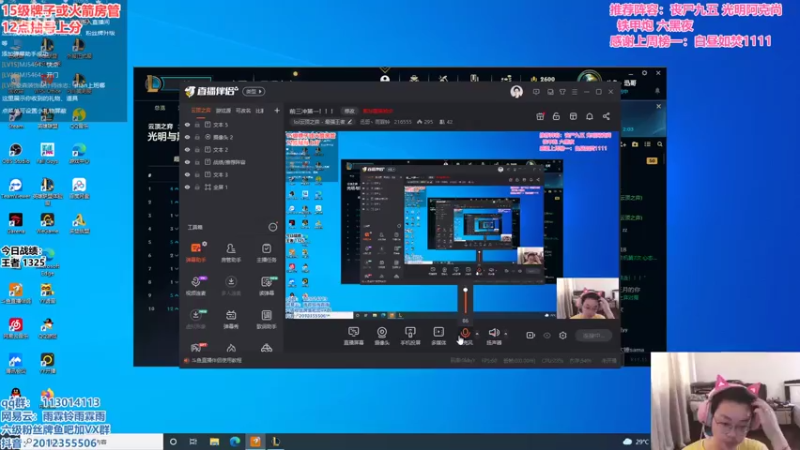Click the usage tutorial link at bottom
The image size is (800, 450).
coord(217,360)
